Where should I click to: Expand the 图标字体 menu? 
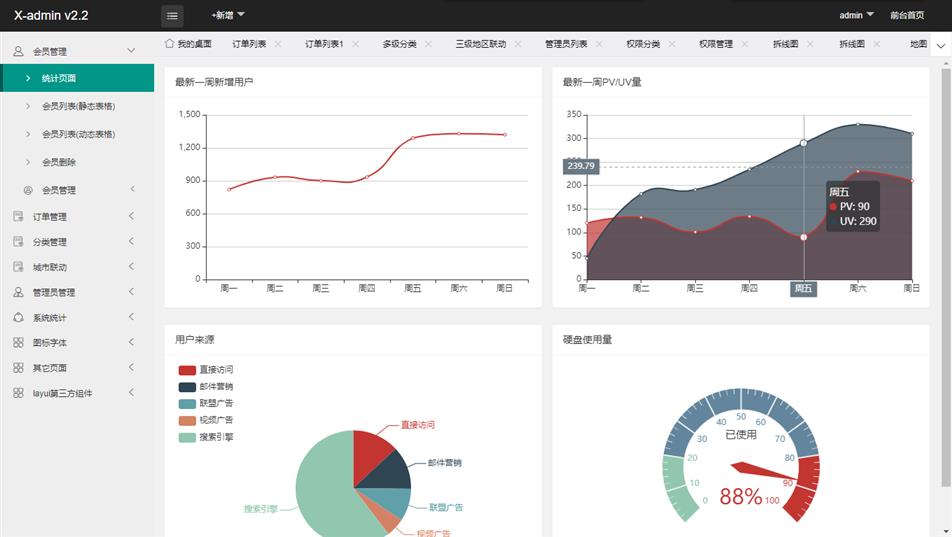(x=132, y=342)
